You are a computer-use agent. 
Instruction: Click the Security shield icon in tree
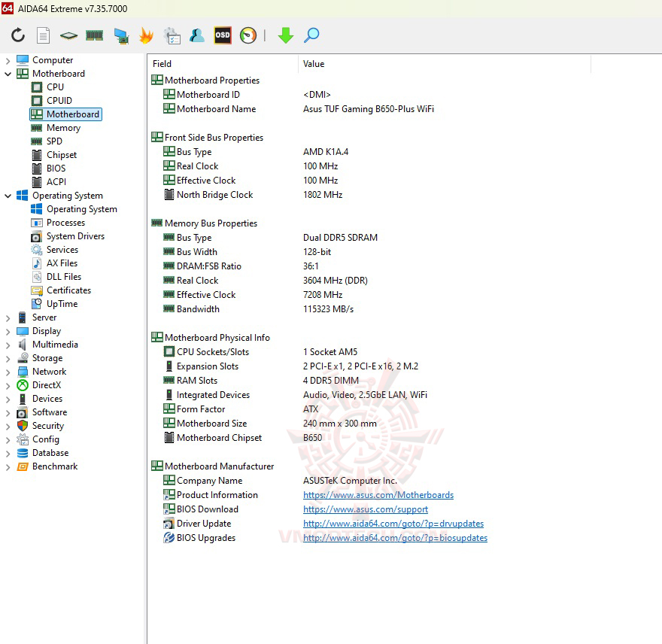click(23, 426)
